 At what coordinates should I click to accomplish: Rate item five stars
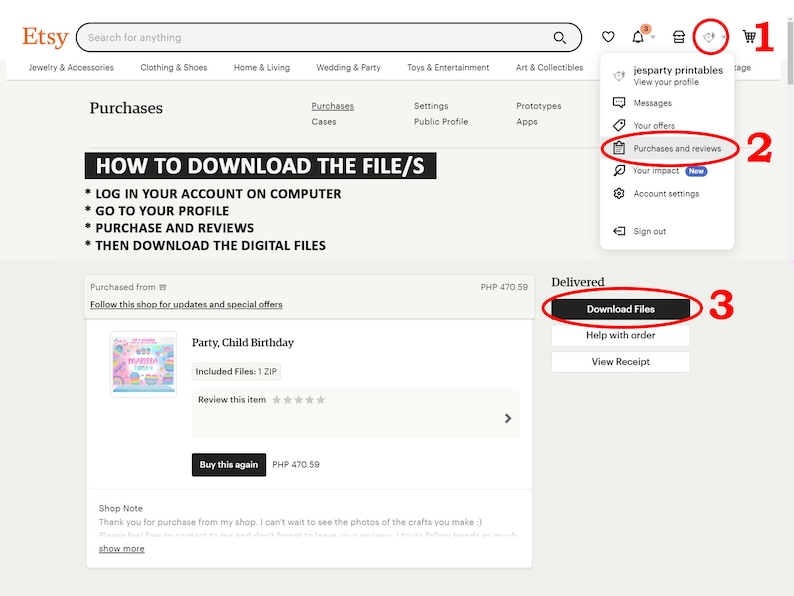(321, 400)
